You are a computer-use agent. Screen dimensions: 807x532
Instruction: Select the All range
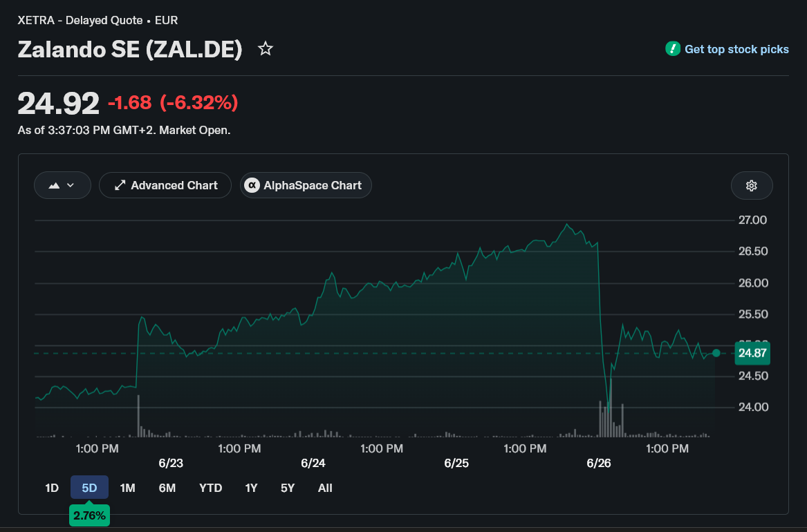(325, 488)
